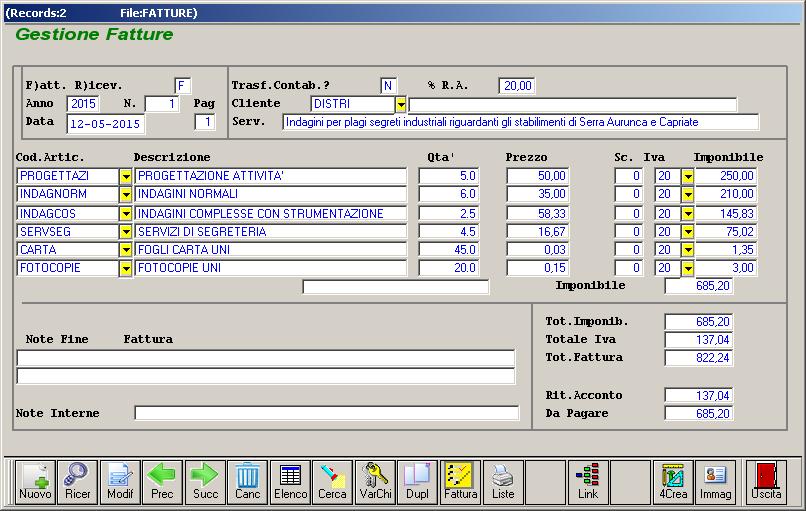Image resolution: width=806 pixels, height=511 pixels.
Task: Open Immag image card icon
Action: (x=715, y=482)
